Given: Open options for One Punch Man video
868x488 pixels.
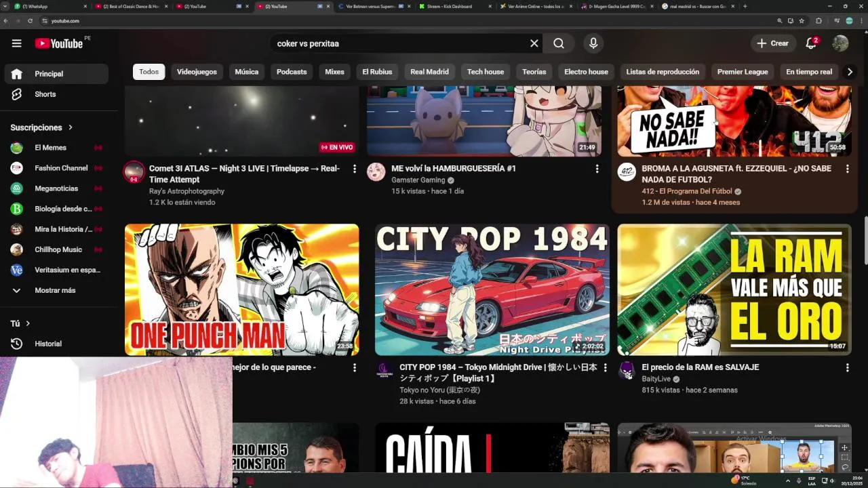Looking at the screenshot, I should click(x=354, y=367).
